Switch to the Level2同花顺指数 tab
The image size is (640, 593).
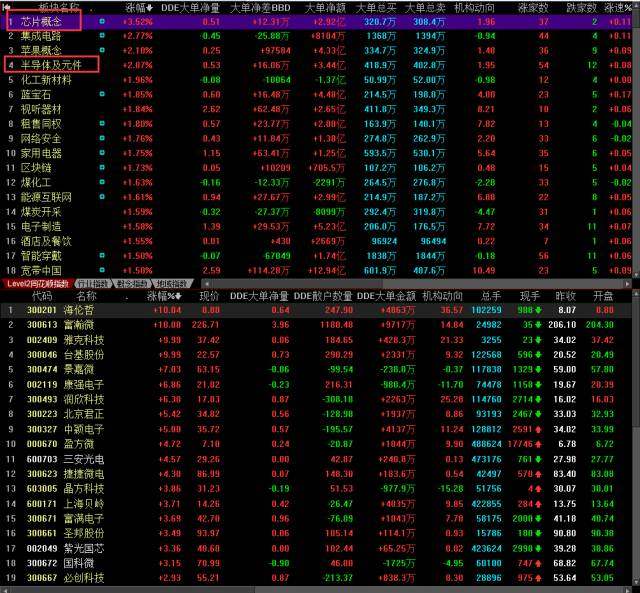tap(38, 284)
